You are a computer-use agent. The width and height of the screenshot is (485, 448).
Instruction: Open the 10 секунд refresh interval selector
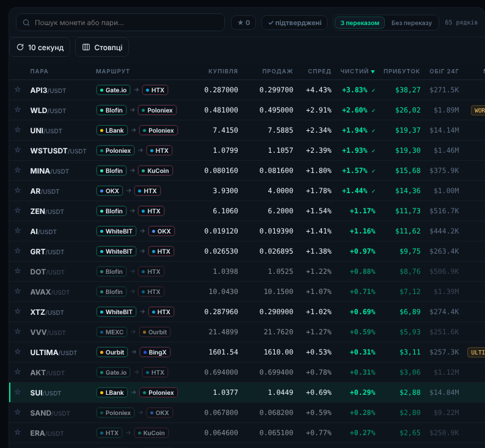pyautogui.click(x=40, y=47)
